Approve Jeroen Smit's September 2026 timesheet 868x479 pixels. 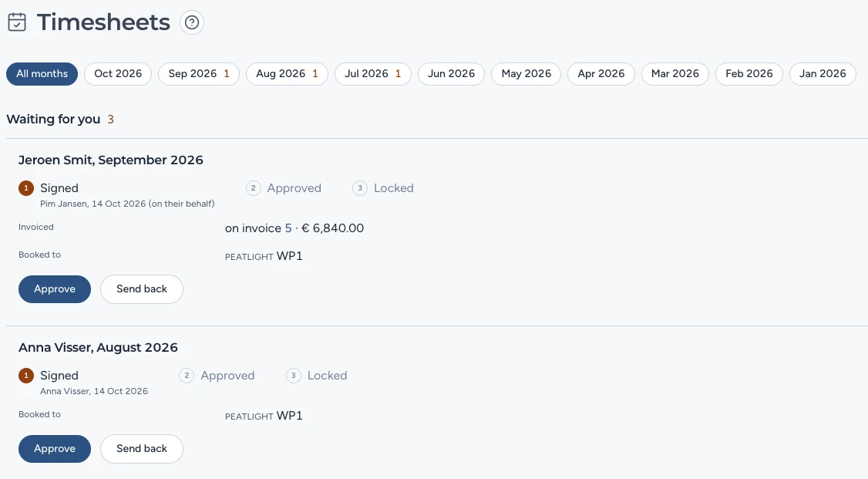click(55, 289)
